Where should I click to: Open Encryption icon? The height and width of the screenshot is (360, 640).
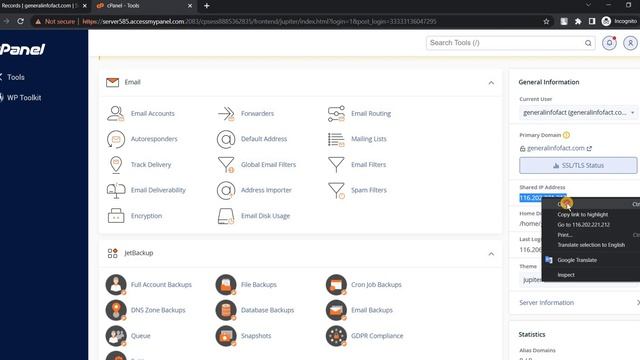(x=116, y=216)
